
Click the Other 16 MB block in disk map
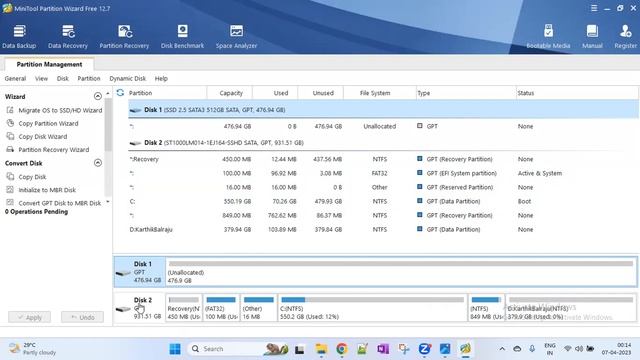258,308
